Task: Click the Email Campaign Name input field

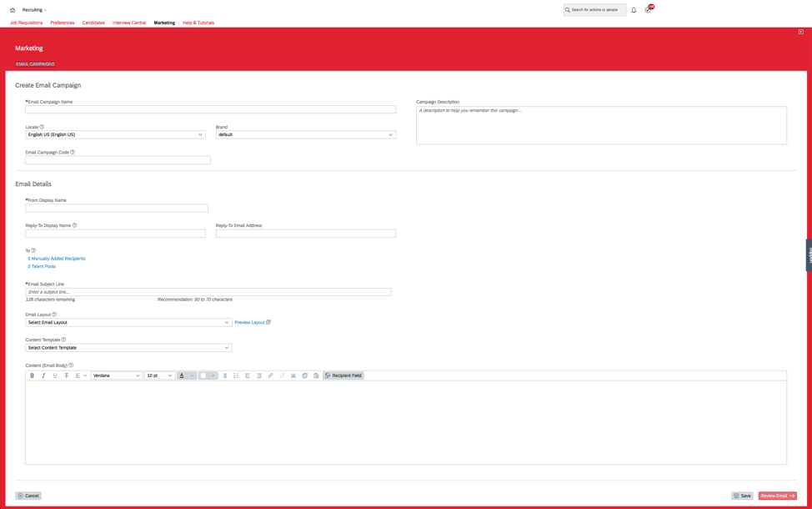Action: (x=211, y=109)
